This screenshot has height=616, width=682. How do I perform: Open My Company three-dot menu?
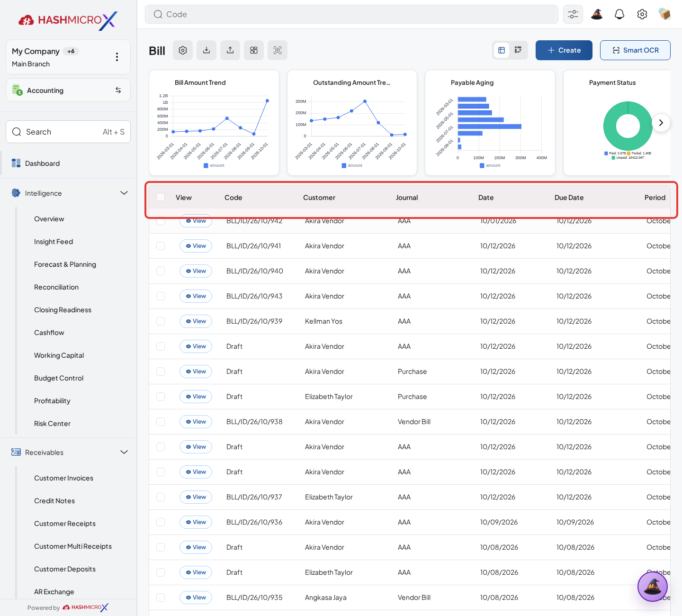(117, 57)
